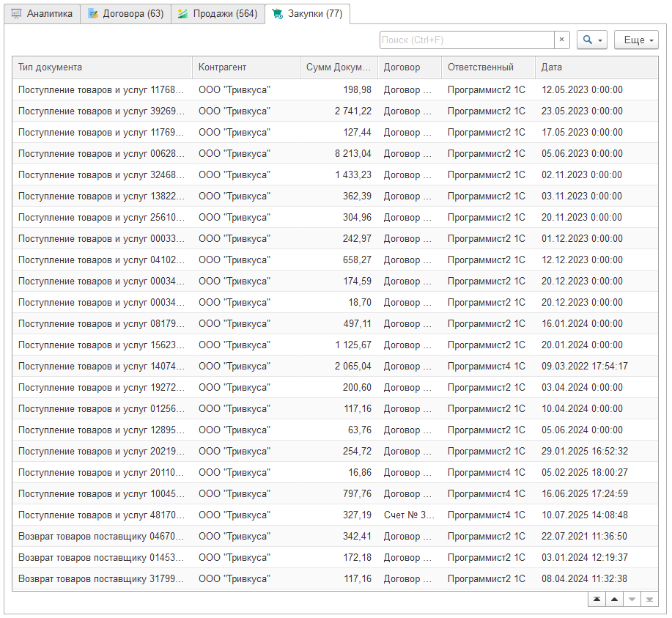
Task: Click the scroll-down triangle navigation icon
Action: pos(632,600)
